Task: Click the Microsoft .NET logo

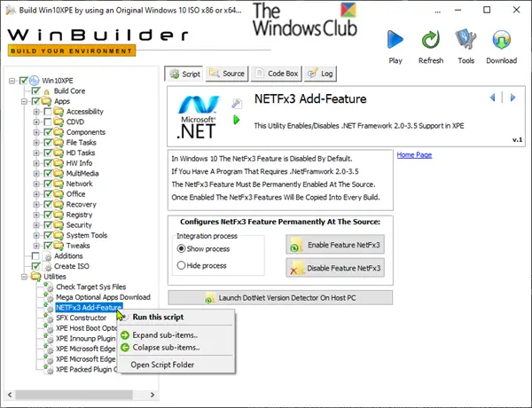Action: (197, 117)
